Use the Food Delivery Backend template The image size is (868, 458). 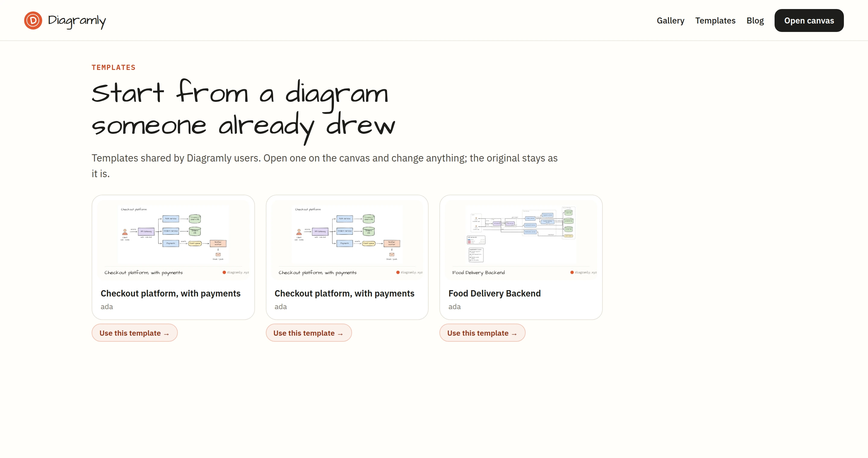(482, 333)
